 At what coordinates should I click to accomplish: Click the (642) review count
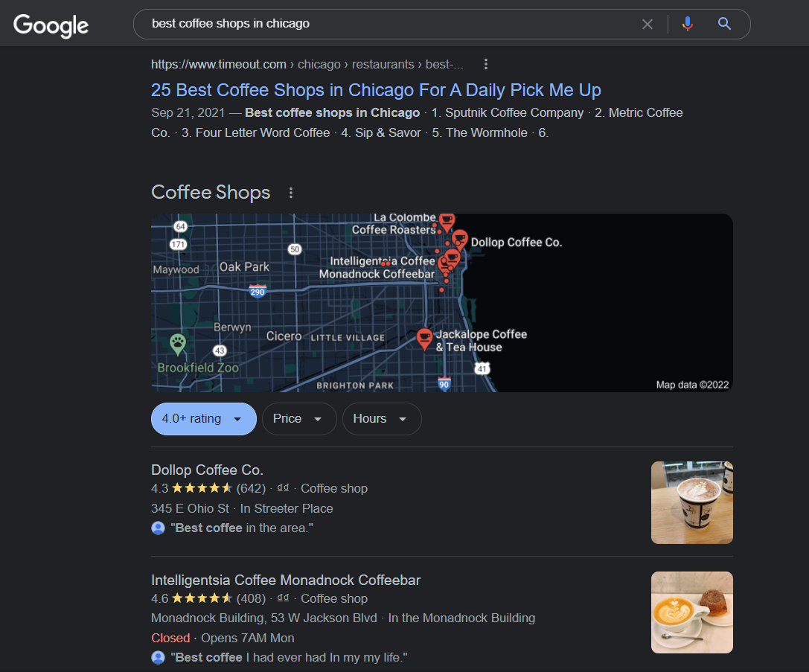pos(251,488)
